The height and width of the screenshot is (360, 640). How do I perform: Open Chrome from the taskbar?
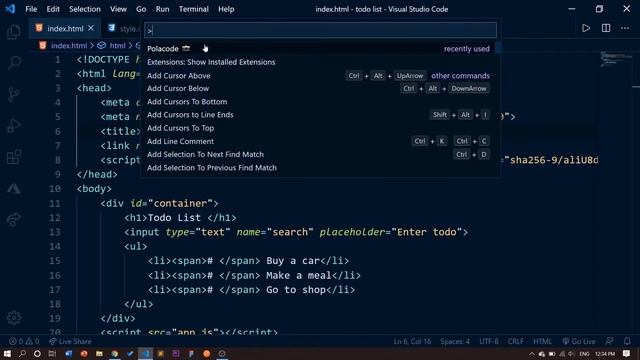[115, 353]
